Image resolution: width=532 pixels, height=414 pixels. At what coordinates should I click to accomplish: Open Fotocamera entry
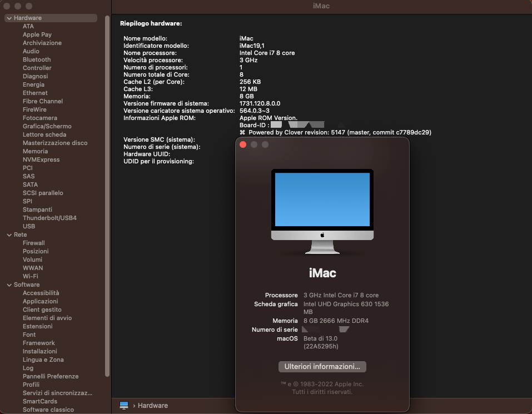click(40, 118)
